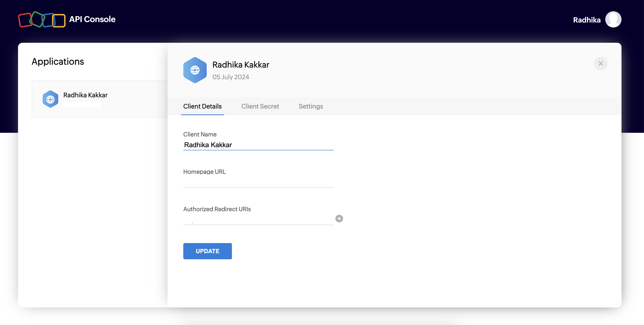Open the Settings tab
This screenshot has width=644, height=325.
311,106
